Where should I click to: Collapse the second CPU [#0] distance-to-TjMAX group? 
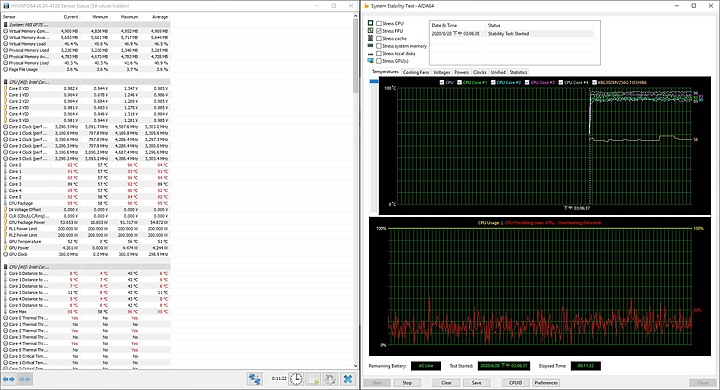pyautogui.click(x=87, y=267)
